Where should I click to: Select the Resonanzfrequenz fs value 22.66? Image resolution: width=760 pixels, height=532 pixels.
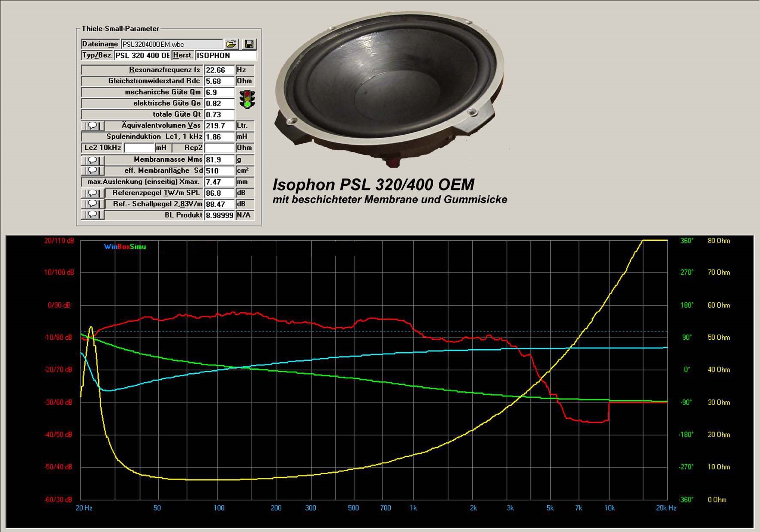coord(220,70)
